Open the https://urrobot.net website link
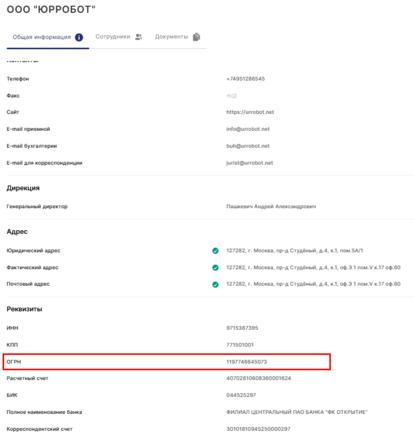The height and width of the screenshot is (440, 414). (x=250, y=112)
